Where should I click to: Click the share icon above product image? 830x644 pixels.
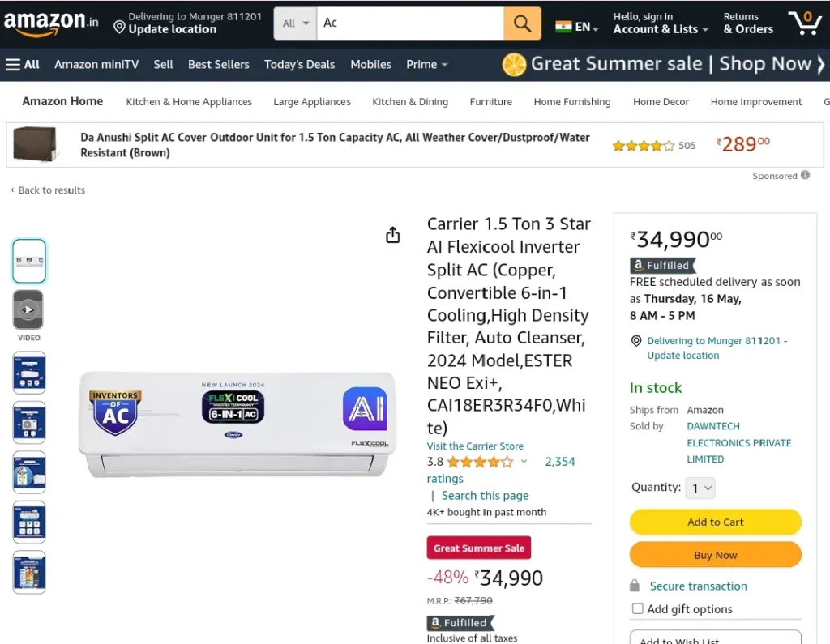(393, 235)
